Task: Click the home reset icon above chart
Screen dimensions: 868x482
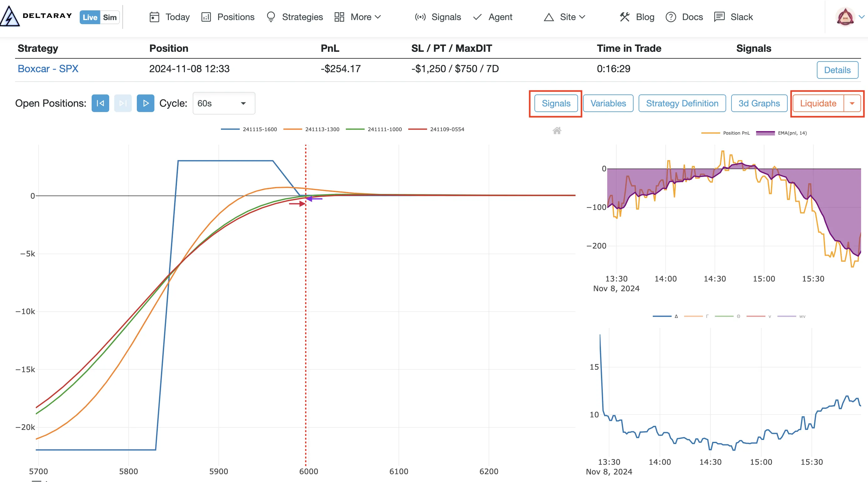Action: [x=557, y=131]
